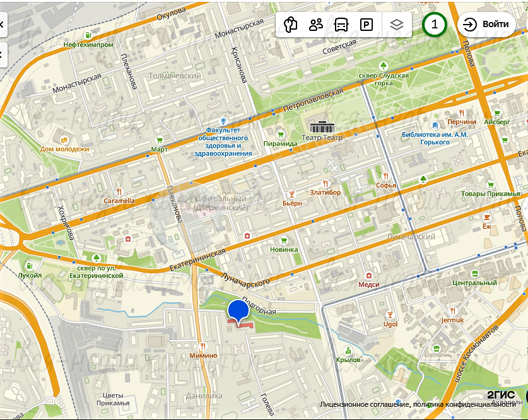Click the Нефтехимпром gas station icon

(88, 35)
